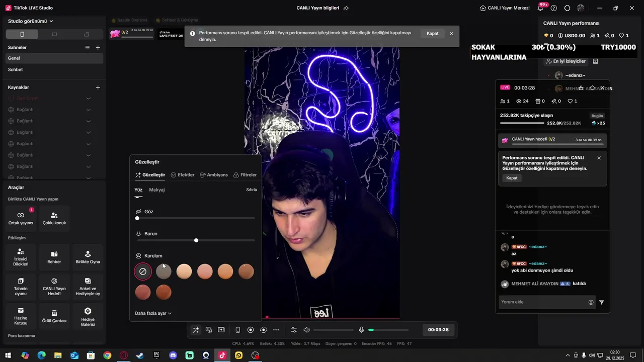Screen dimensions: 644x362
Task: Open the CANLI Yayın Hedefi tool
Action: tap(54, 286)
